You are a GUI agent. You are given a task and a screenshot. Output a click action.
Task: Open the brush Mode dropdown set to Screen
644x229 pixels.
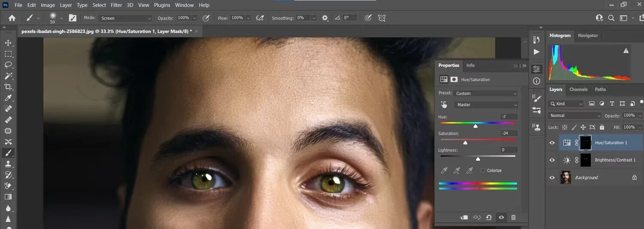pos(125,18)
